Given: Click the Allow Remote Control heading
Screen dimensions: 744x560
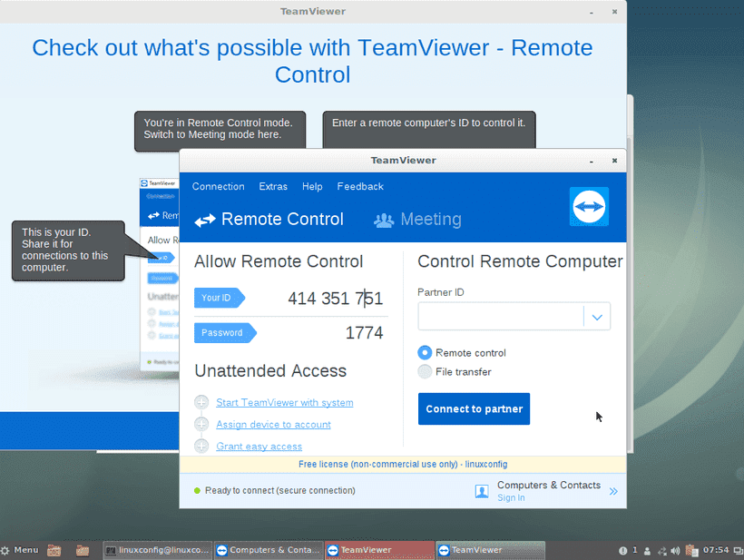Looking at the screenshot, I should click(x=279, y=261).
